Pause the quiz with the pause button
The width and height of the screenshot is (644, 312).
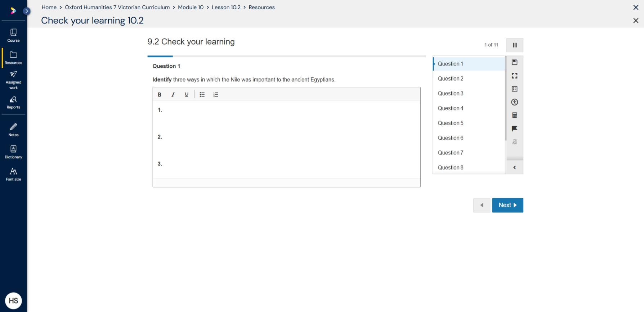tap(515, 45)
